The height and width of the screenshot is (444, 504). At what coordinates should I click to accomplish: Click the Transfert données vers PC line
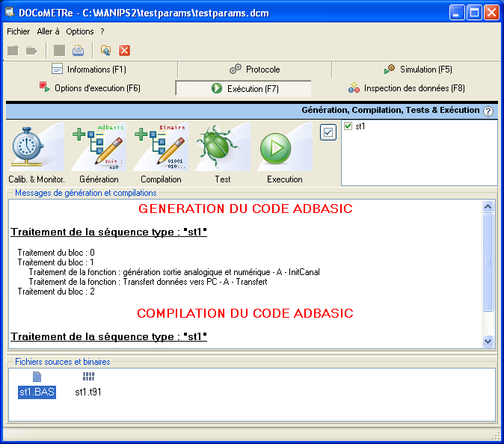(x=148, y=282)
